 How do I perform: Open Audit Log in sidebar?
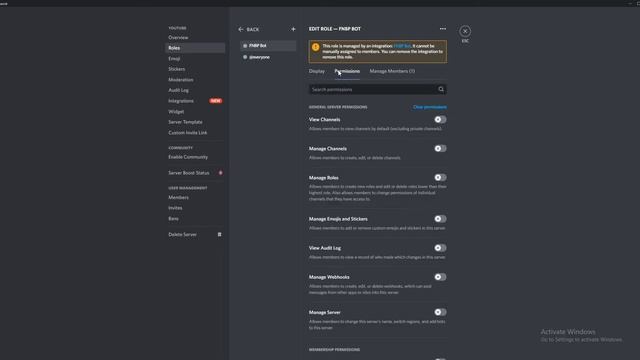(x=195, y=90)
